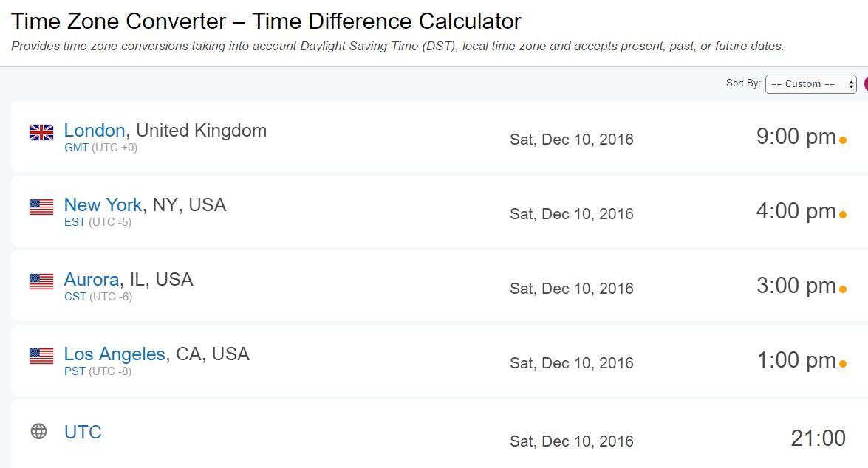Click the PST time zone abbreviation
This screenshot has height=468, width=868.
point(75,371)
